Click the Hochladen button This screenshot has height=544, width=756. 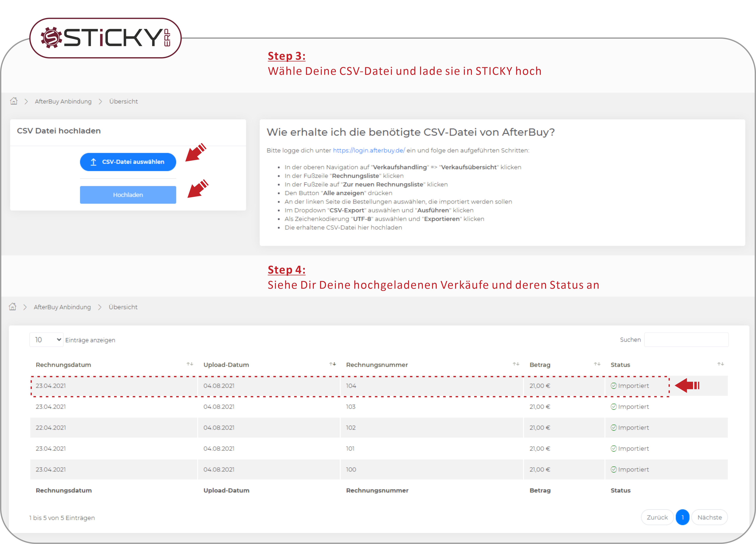pyautogui.click(x=128, y=195)
